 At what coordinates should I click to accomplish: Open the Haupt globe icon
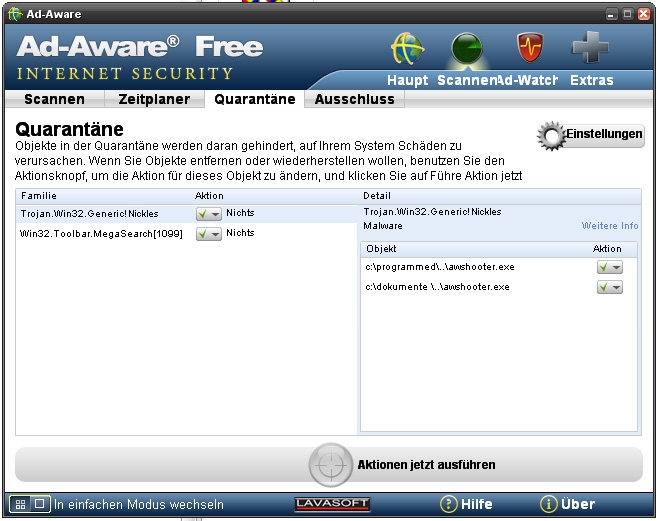[407, 49]
